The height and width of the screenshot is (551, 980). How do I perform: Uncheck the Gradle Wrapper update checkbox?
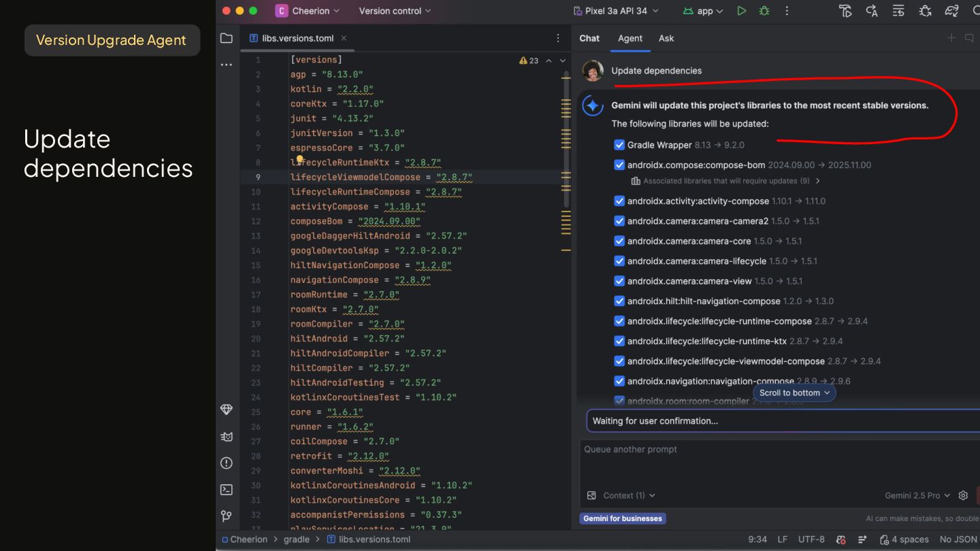coord(619,145)
